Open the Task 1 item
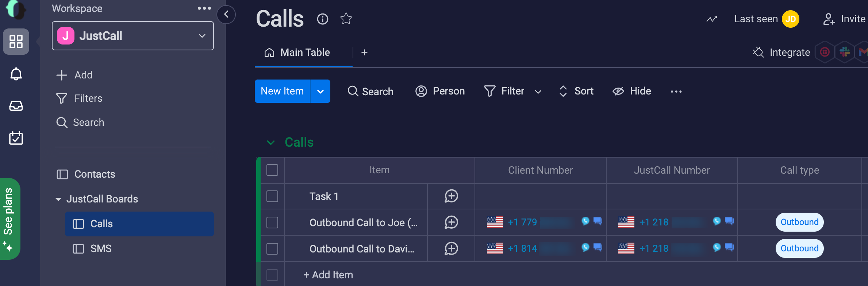The image size is (868, 286). tap(324, 197)
